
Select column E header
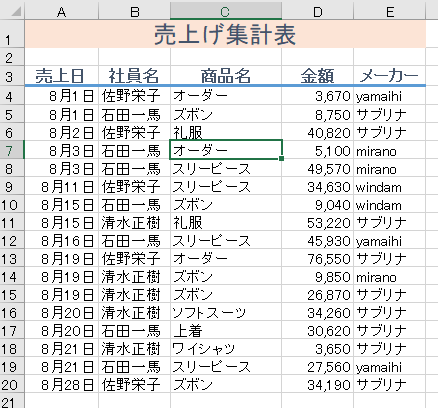pos(389,11)
